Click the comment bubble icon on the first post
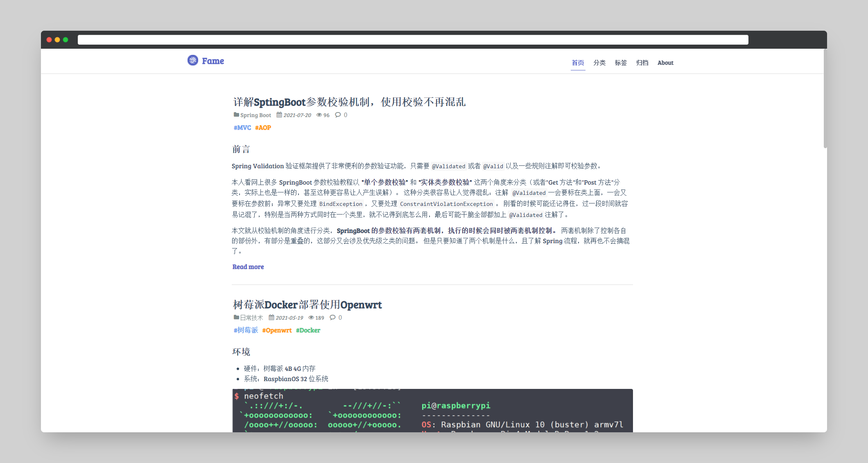The image size is (868, 463). pos(338,115)
